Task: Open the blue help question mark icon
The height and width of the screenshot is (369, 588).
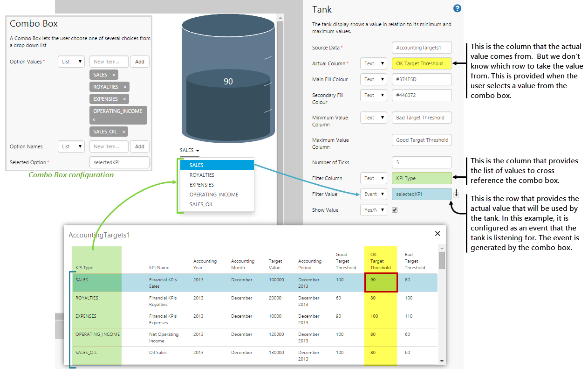Action: (457, 8)
